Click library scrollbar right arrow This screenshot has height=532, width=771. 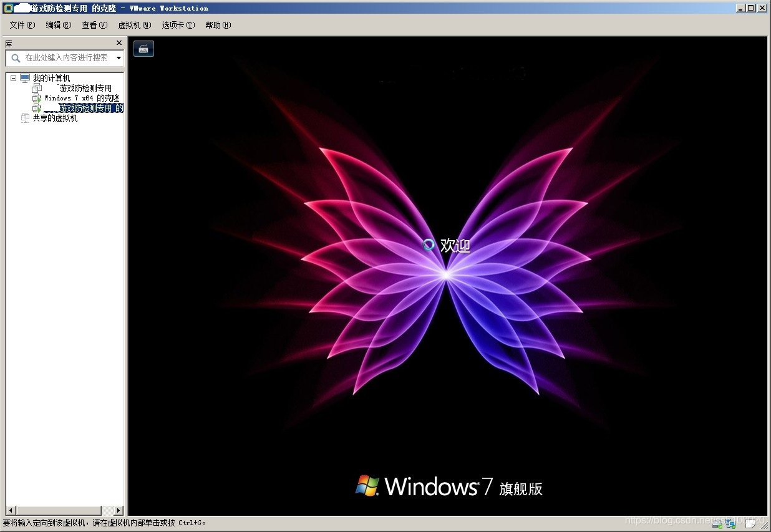pos(119,510)
